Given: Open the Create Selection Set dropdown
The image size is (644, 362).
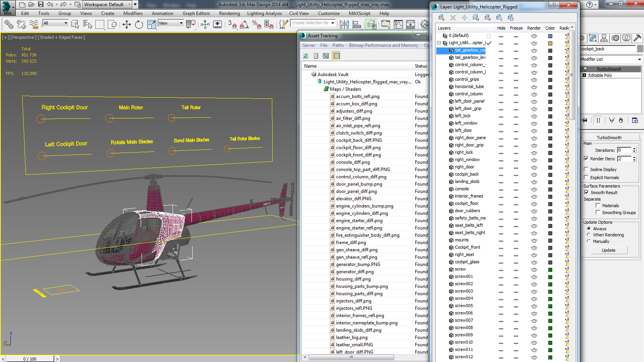Looking at the screenshot, I should pos(333,23).
